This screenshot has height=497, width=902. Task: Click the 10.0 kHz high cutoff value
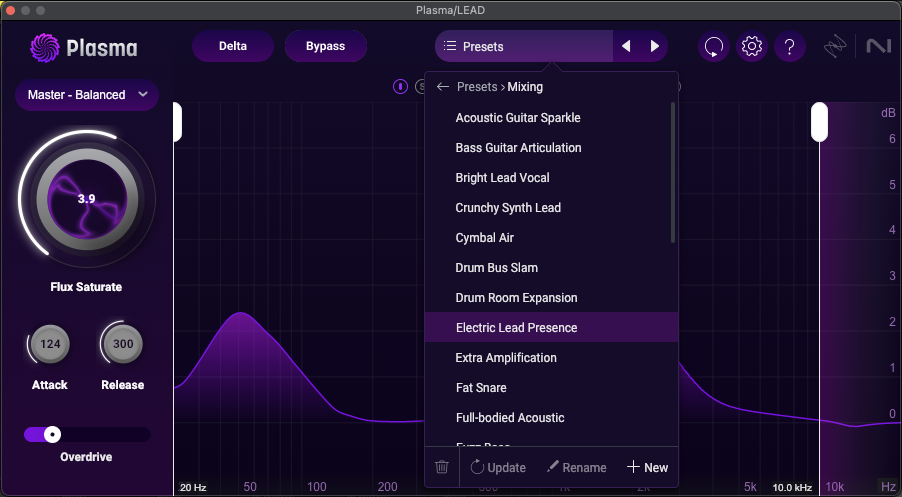click(x=792, y=487)
